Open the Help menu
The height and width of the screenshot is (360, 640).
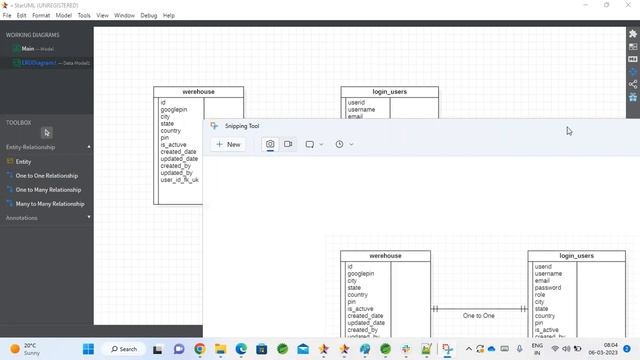[169, 16]
